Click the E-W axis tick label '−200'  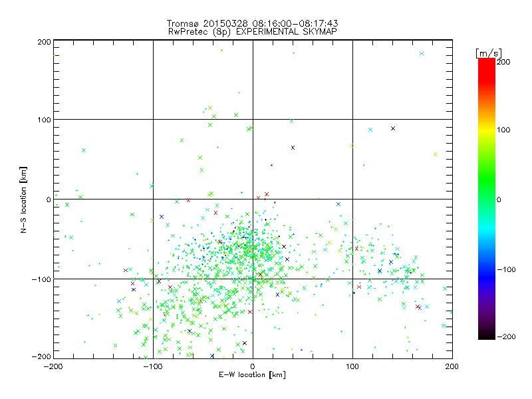[53, 366]
